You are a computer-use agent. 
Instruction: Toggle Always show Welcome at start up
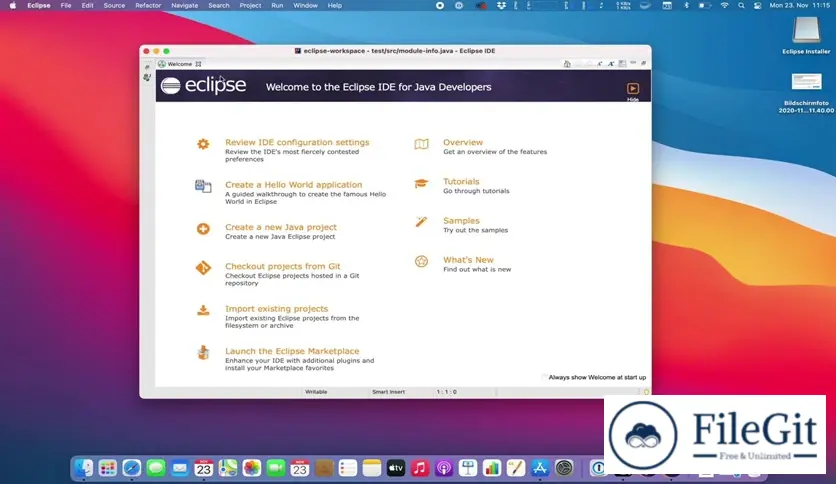(544, 377)
